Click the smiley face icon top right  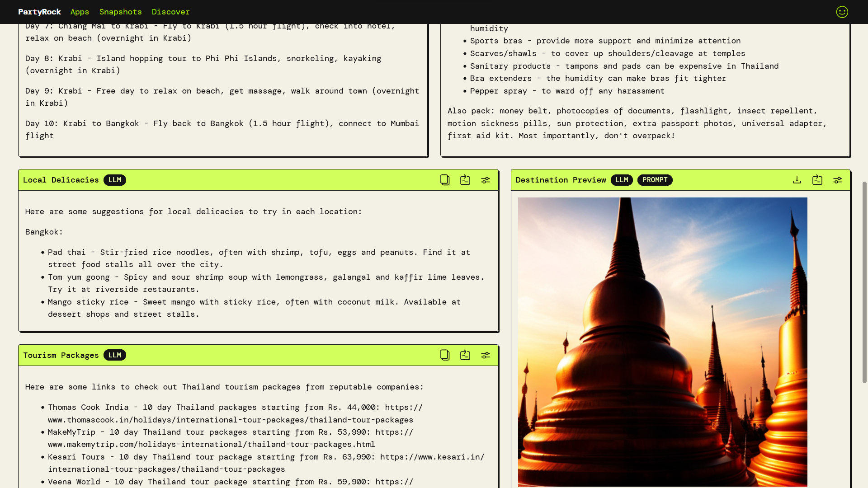pyautogui.click(x=842, y=12)
